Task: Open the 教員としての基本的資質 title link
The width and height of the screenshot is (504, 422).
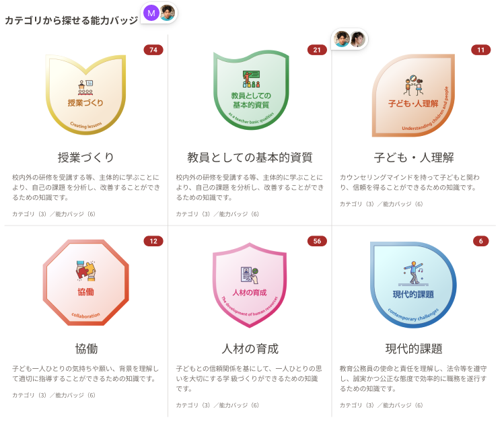Action: [250, 157]
